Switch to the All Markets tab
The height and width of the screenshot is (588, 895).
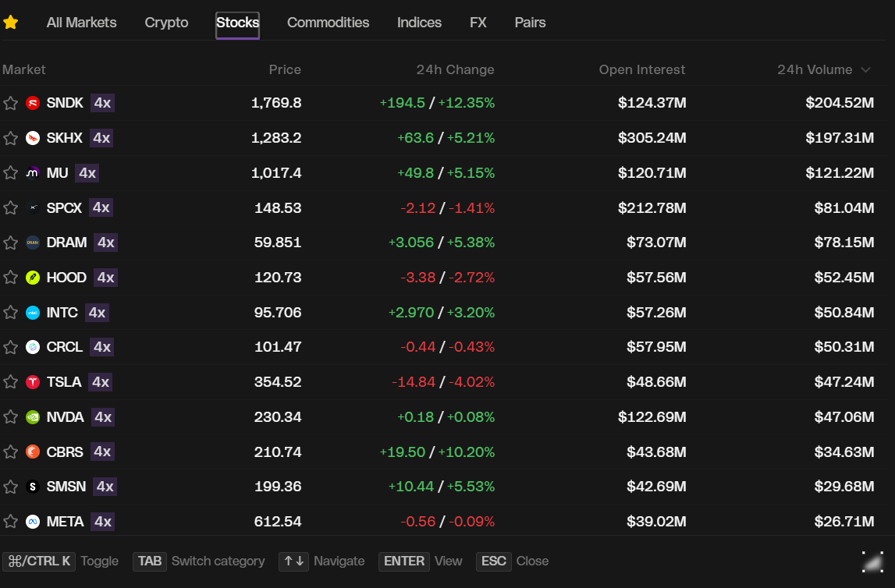tap(82, 23)
